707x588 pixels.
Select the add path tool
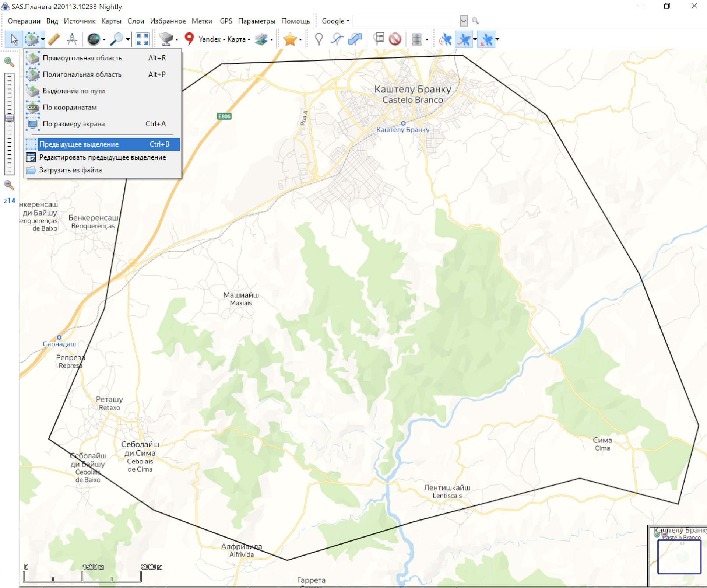pos(337,39)
